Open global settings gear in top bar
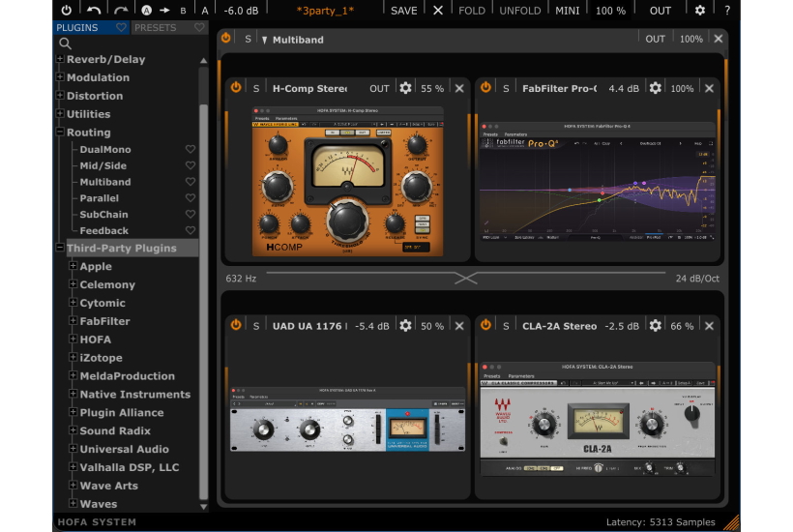The width and height of the screenshot is (793, 532). pos(700,10)
